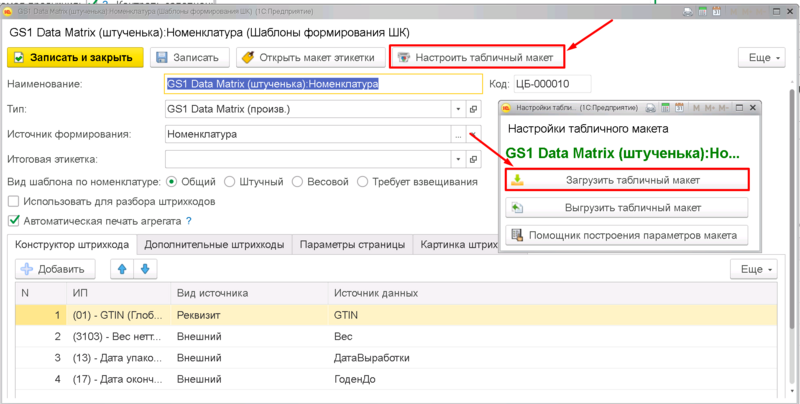Select the Весовой radio option
This screenshot has height=404, width=800.
coord(297,182)
